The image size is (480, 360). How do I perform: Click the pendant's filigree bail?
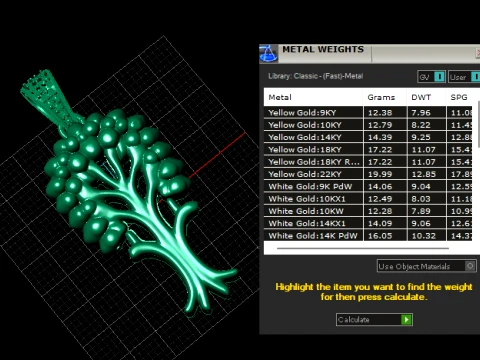48,98
